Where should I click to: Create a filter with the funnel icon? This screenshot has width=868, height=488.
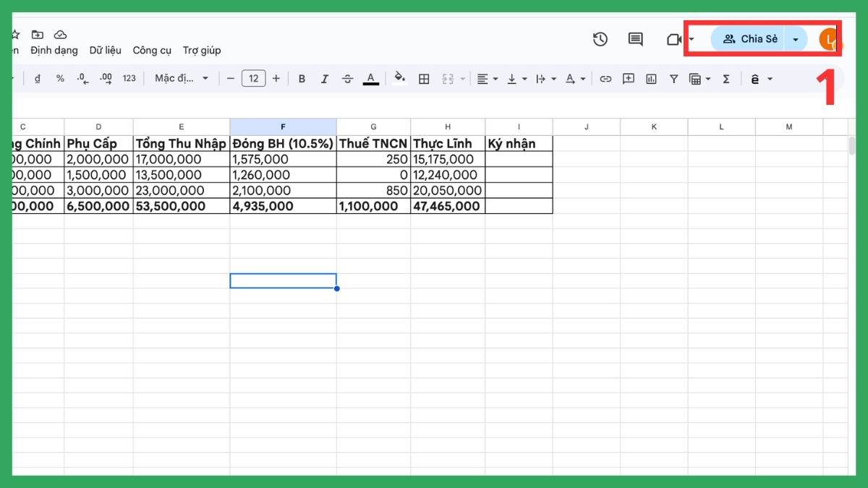click(673, 79)
